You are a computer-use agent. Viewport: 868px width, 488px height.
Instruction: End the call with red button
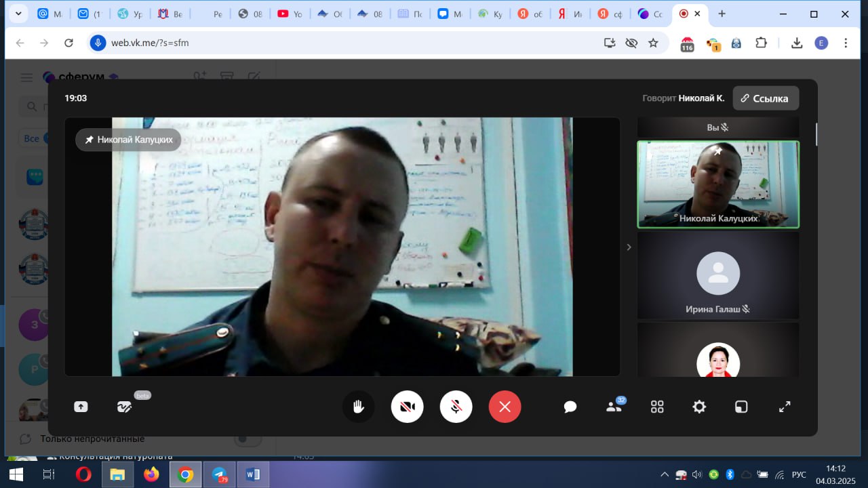pyautogui.click(x=505, y=407)
